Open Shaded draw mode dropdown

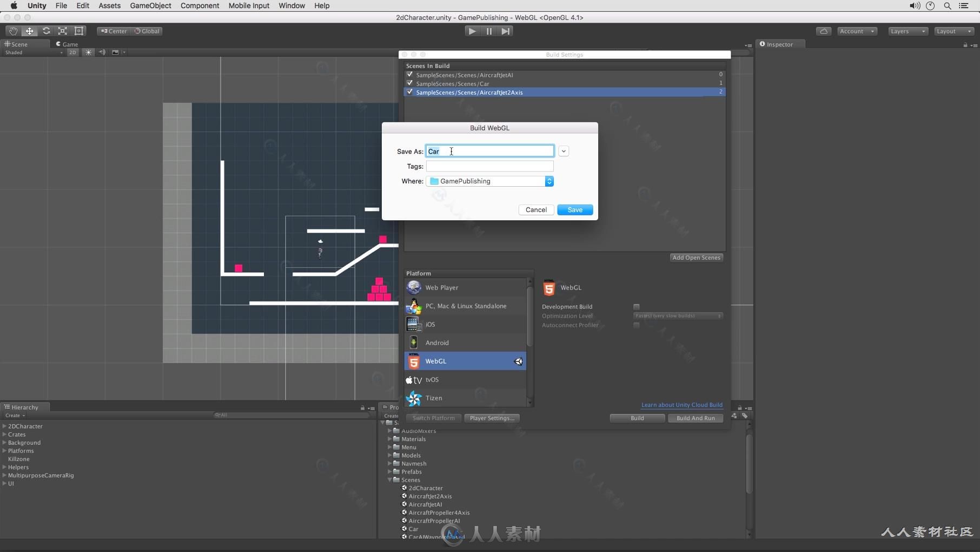pyautogui.click(x=33, y=52)
